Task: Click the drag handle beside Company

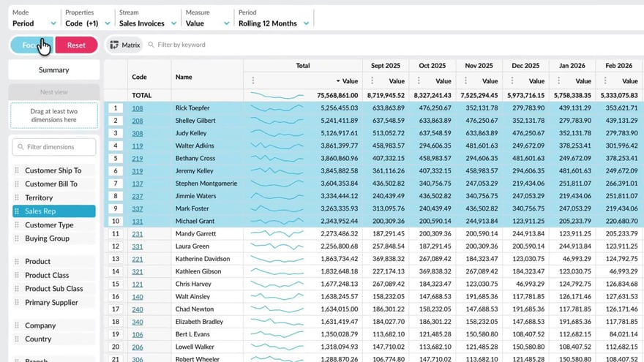Action: click(x=17, y=325)
